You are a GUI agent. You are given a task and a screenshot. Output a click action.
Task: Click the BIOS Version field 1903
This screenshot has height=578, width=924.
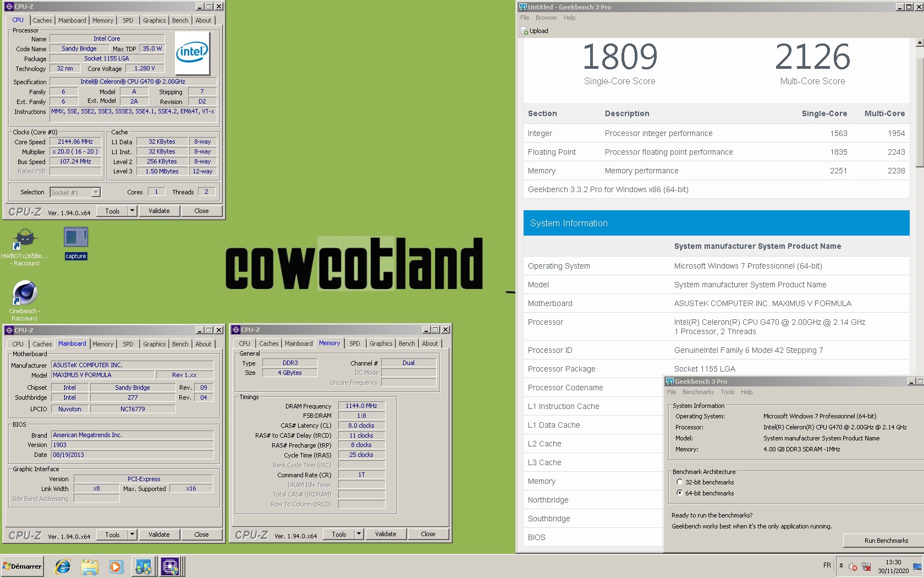pos(133,445)
